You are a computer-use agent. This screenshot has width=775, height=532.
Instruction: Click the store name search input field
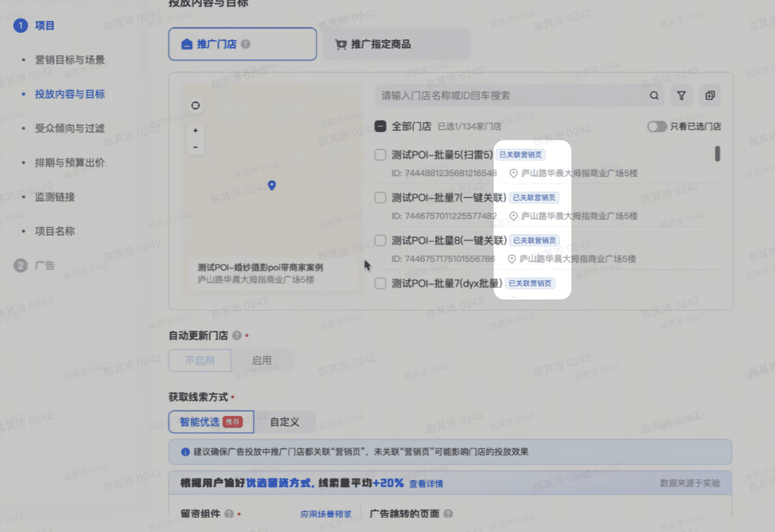coord(509,96)
